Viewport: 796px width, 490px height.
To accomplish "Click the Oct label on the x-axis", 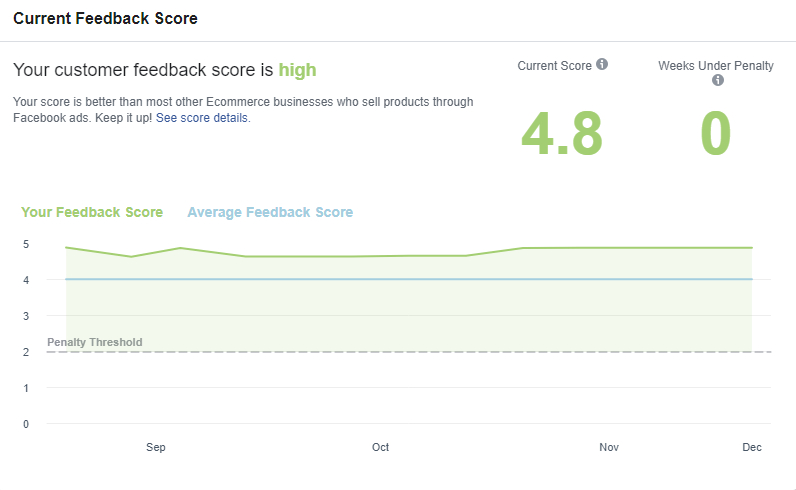I will point(380,447).
